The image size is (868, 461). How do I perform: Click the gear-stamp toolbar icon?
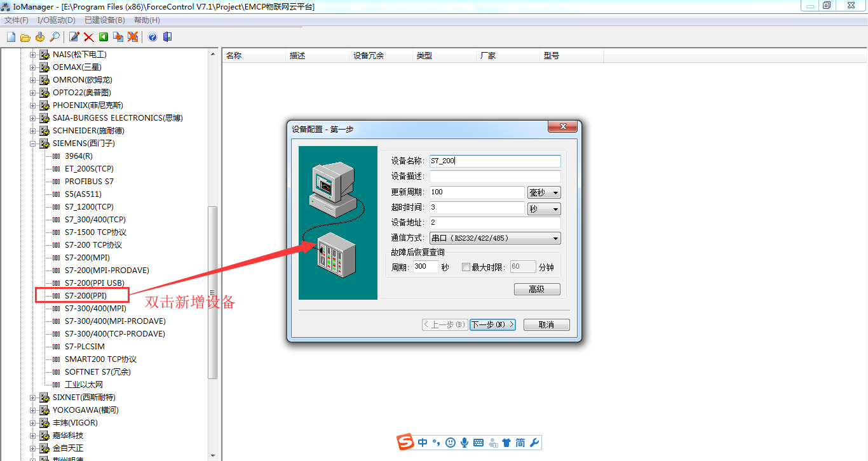pos(40,37)
